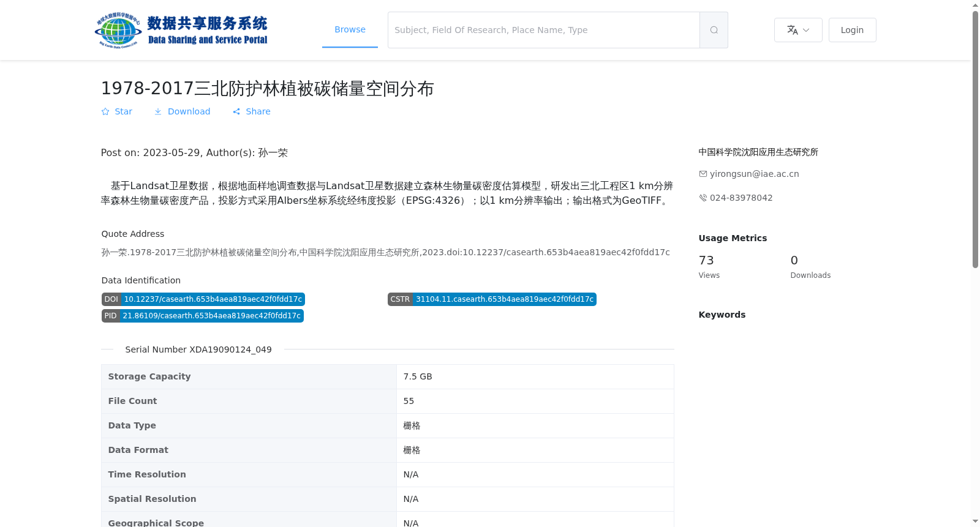
Task: Click the 73 Views metric
Action: (x=709, y=266)
